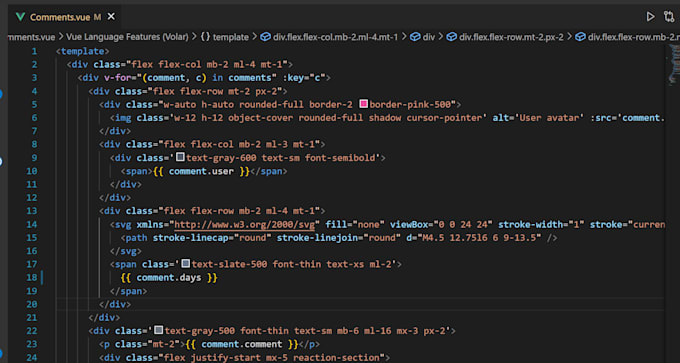This screenshot has height=363, width=680.
Task: Click line number 13 in gutter
Action: (32, 211)
